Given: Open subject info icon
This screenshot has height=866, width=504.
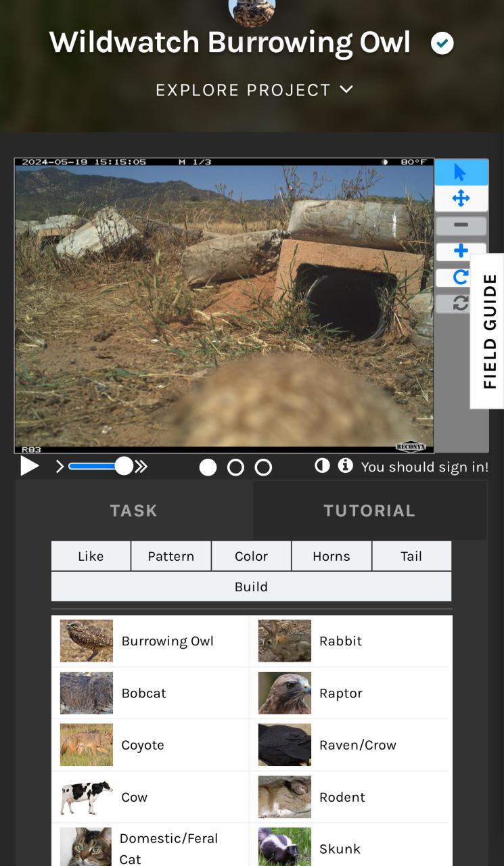Looking at the screenshot, I should point(346,465).
